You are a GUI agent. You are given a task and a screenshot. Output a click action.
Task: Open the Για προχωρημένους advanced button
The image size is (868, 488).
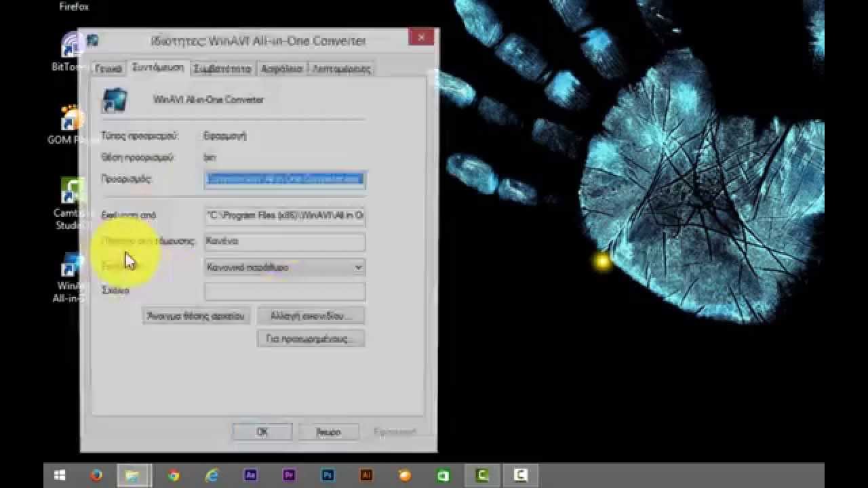(x=311, y=338)
